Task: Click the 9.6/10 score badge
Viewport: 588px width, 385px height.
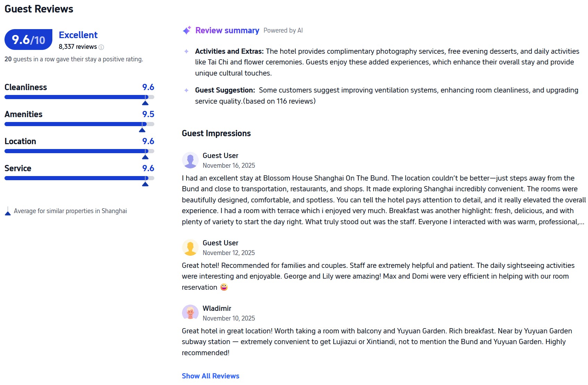Action: 28,40
